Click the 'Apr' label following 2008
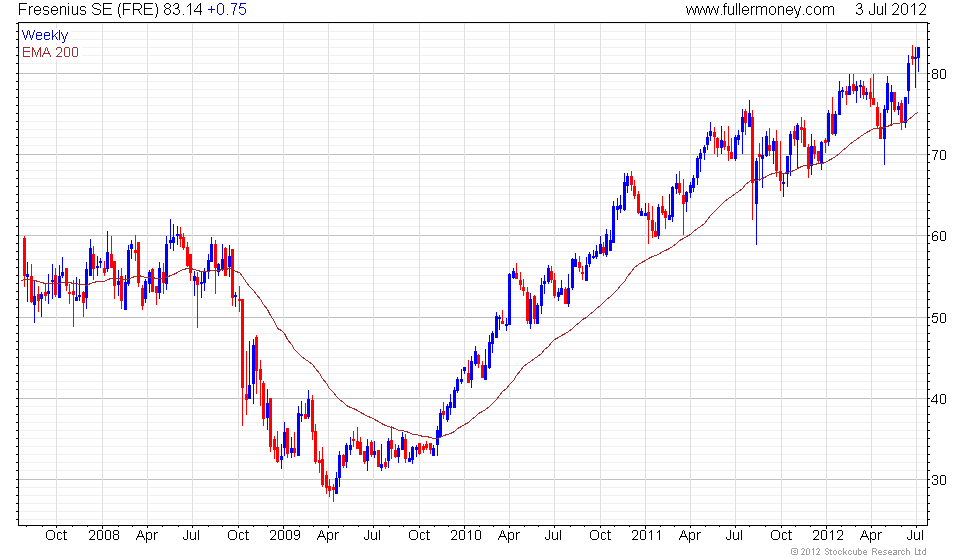Screen dimensions: 980x560 147,536
